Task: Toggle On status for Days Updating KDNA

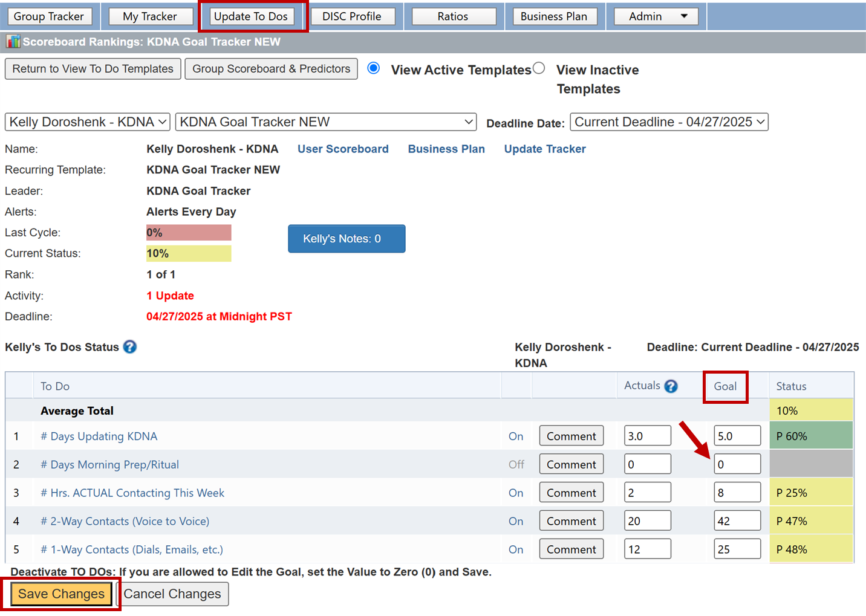Action: tap(516, 436)
